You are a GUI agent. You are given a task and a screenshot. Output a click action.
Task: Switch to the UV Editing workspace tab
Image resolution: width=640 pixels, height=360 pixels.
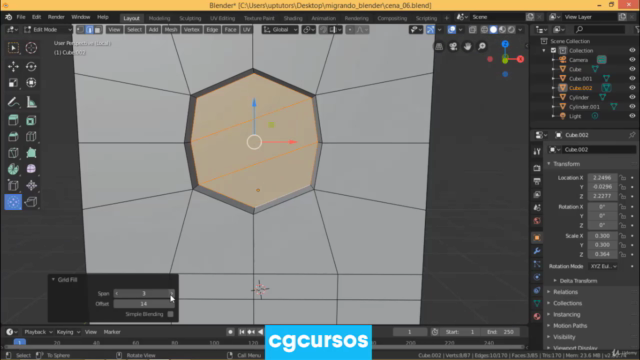(222, 18)
